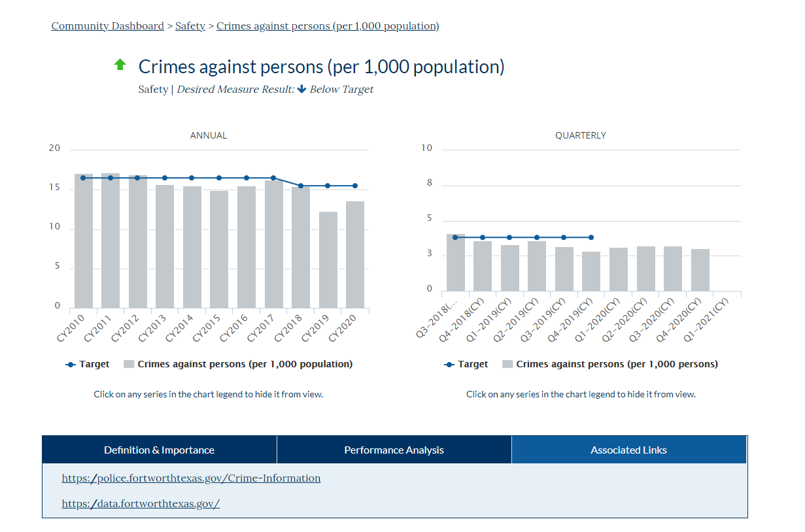Select the Associated Links tab
Screen dimensions: 805x532
[x=628, y=450]
